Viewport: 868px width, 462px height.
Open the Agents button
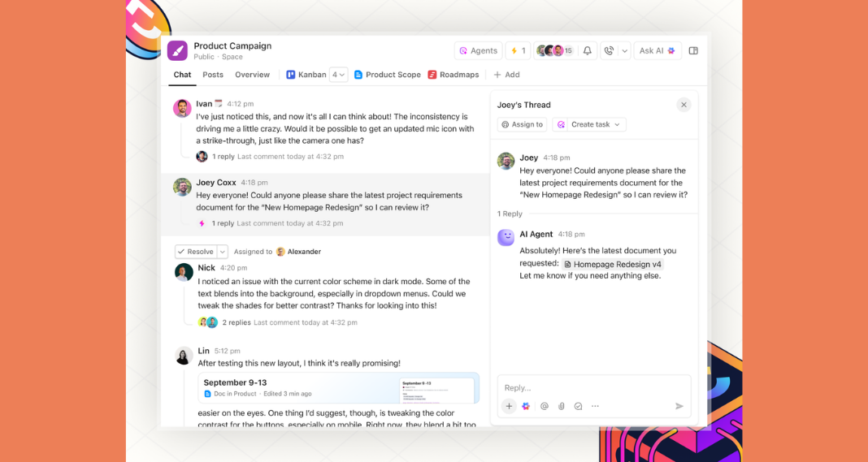point(478,50)
